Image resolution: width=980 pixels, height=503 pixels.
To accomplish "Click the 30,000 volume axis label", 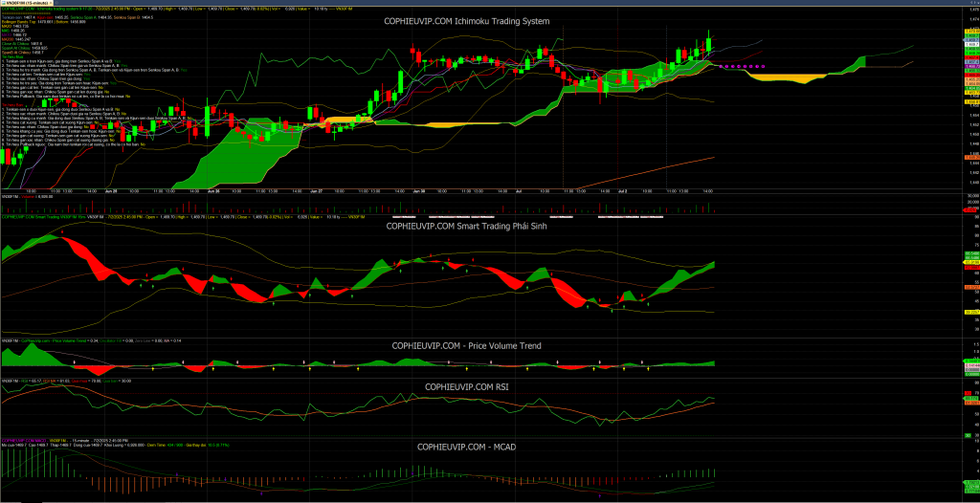I will point(973,196).
